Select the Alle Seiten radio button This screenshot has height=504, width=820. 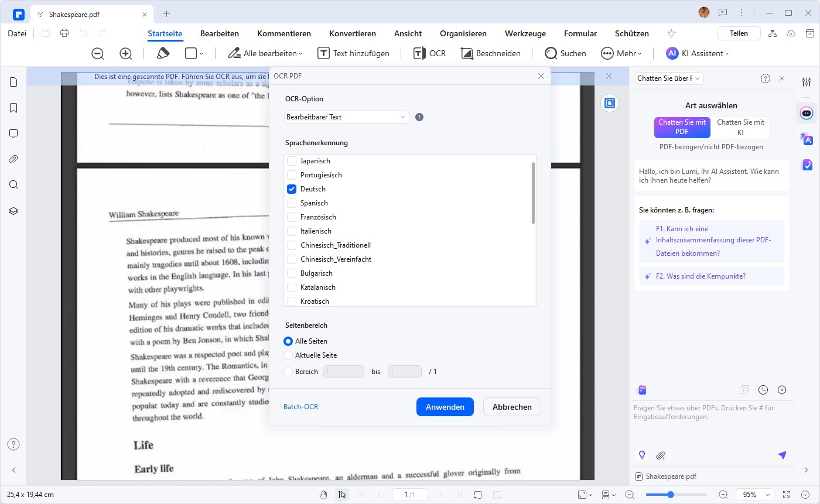pos(288,341)
